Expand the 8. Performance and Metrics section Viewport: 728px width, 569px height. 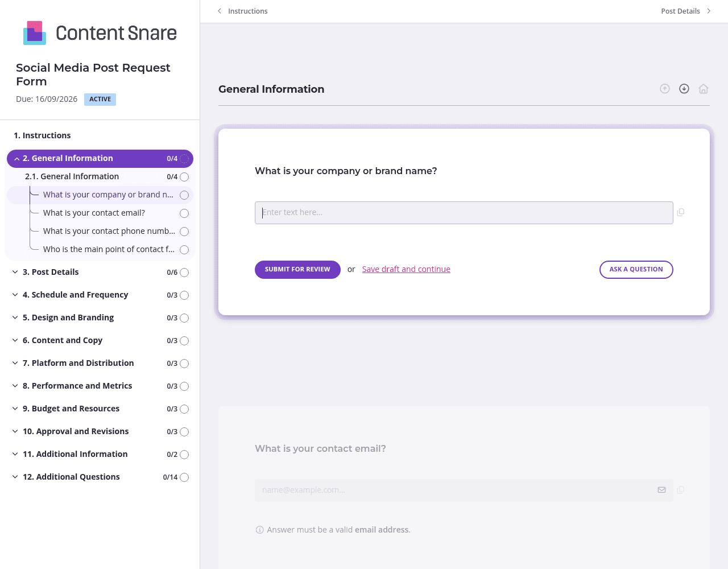(x=15, y=386)
